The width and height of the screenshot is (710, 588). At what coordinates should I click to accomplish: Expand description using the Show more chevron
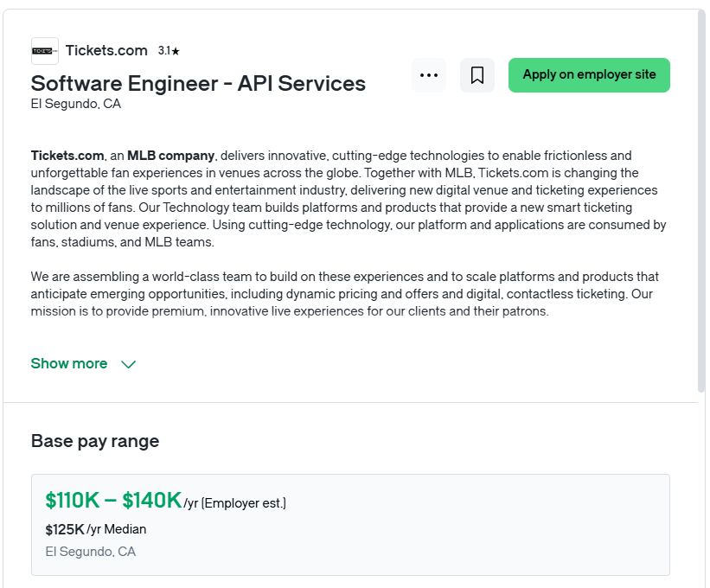(129, 364)
